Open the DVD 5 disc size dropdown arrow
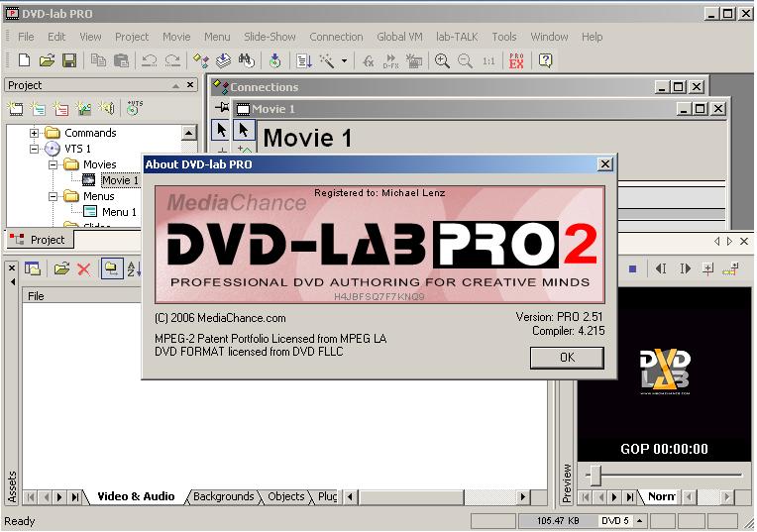The width and height of the screenshot is (757, 532). [x=639, y=520]
